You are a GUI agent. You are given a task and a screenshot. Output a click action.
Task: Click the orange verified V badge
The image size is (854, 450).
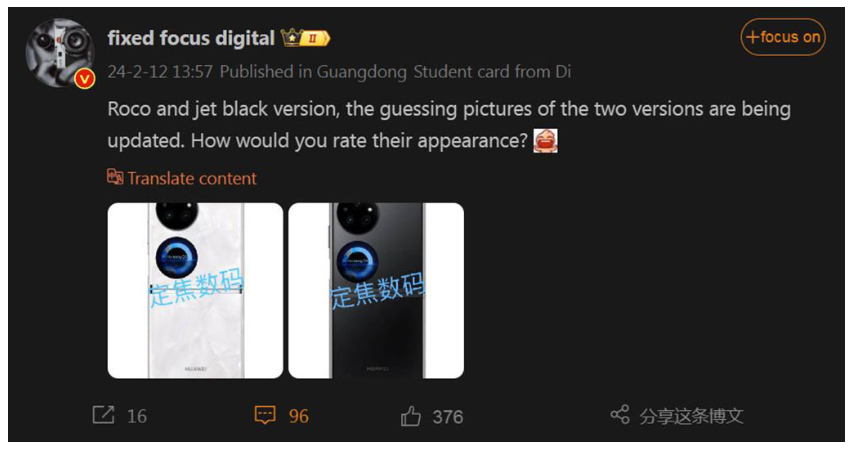coord(84,79)
